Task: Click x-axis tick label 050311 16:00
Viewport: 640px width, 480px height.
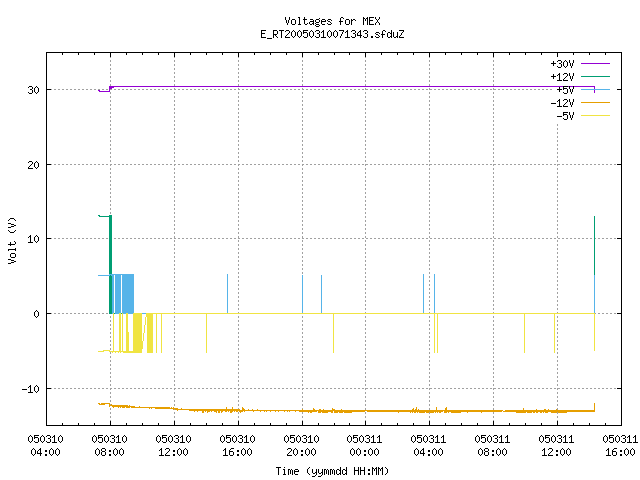Action: click(620, 446)
